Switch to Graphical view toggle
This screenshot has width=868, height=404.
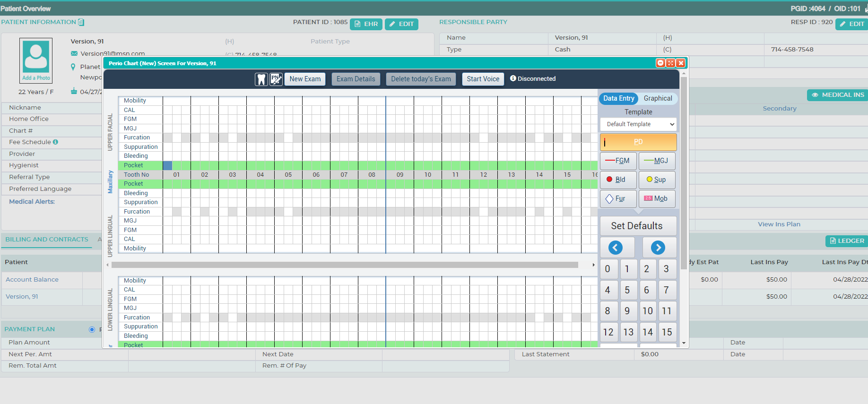tap(658, 98)
